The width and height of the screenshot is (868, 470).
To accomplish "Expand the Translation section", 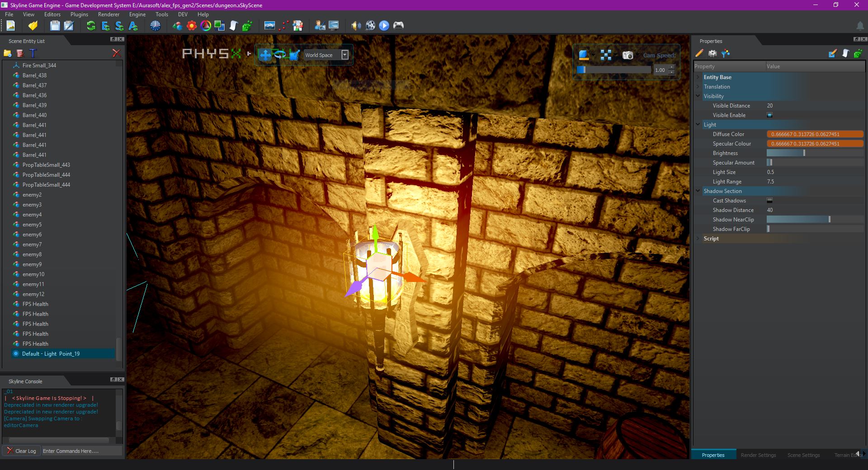I will (698, 87).
